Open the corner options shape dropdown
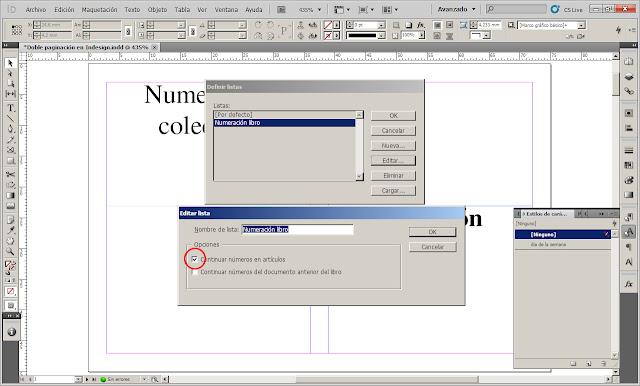 click(486, 36)
